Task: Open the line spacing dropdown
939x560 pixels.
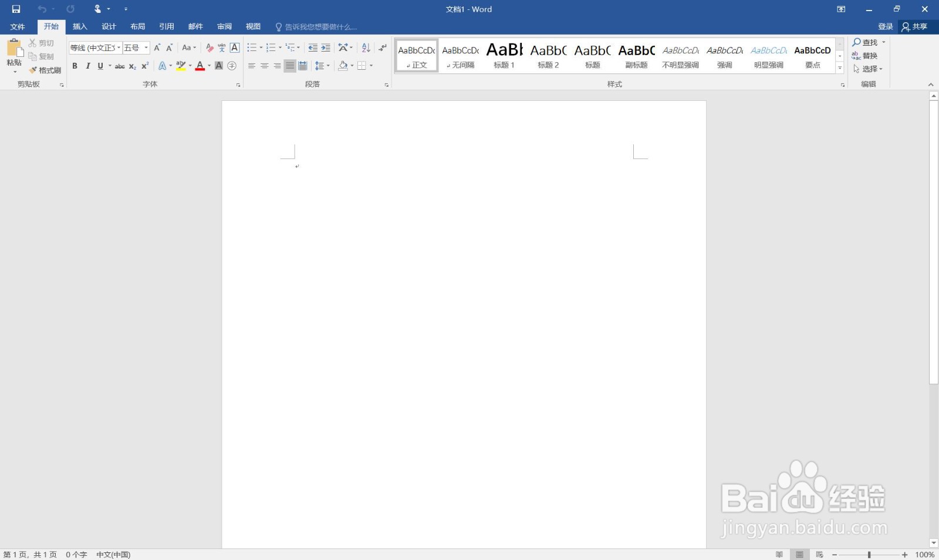Action: (323, 66)
